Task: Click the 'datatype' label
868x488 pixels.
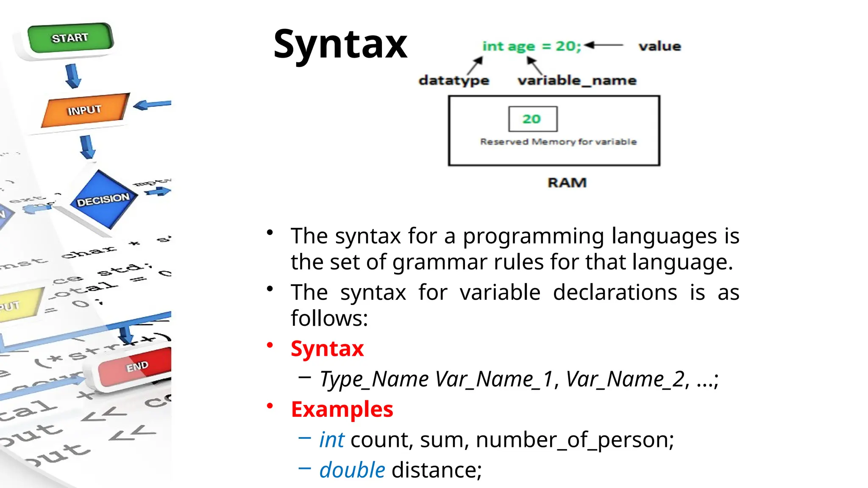Action: [x=454, y=80]
